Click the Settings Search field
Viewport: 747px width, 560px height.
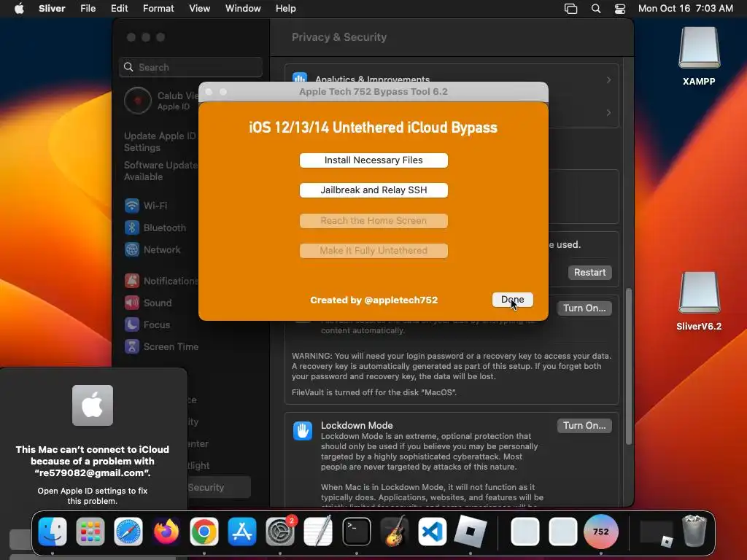(190, 67)
